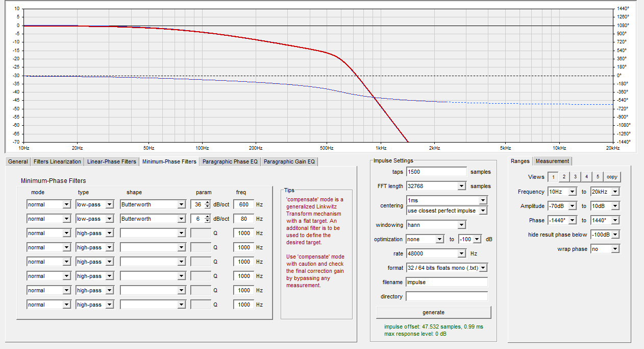This screenshot has height=349, width=644.
Task: Click the 600 Hz frequency field
Action: pos(244,204)
